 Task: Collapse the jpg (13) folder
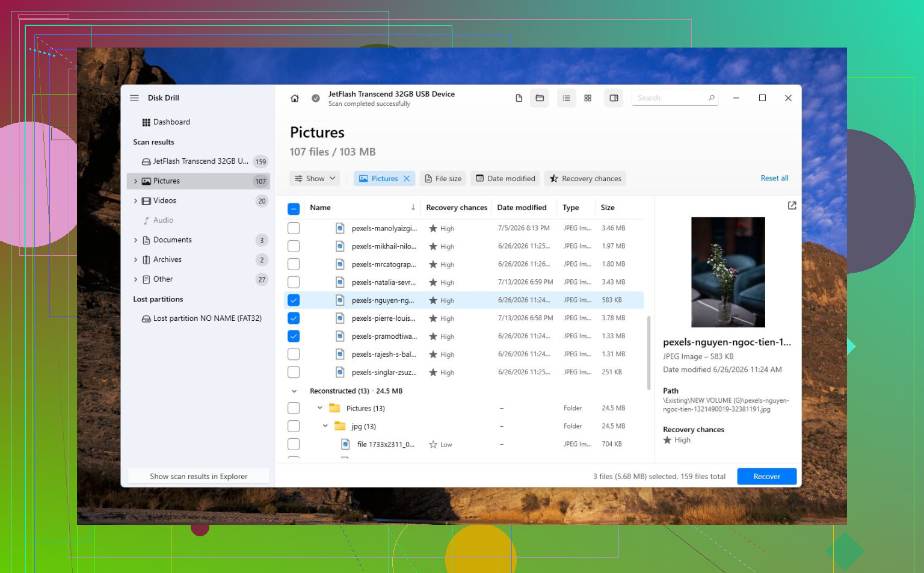[325, 426]
